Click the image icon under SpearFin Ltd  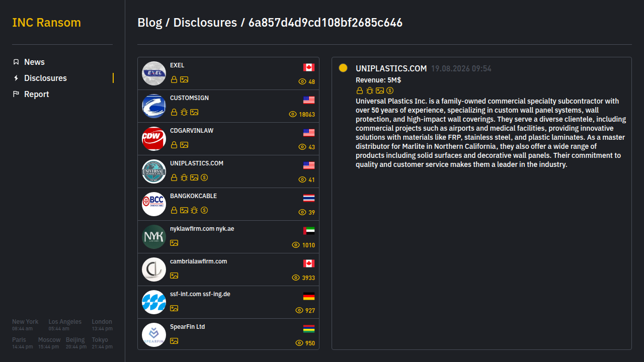[174, 341]
